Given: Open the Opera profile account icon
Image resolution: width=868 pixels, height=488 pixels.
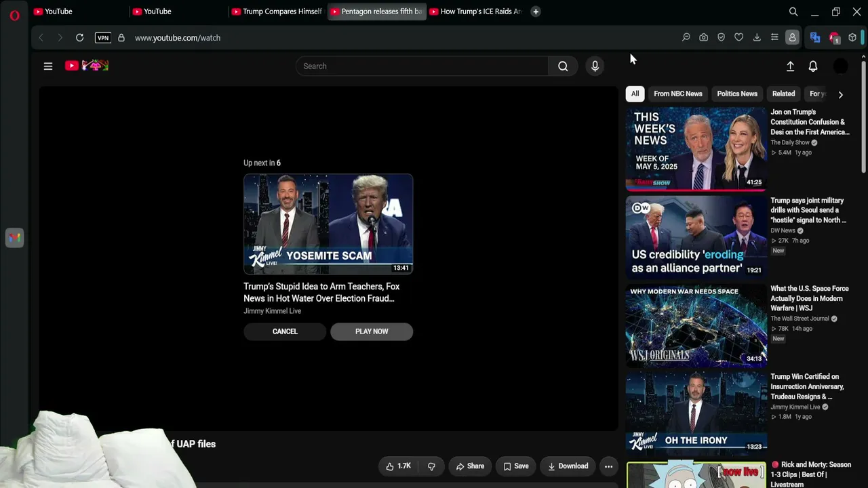Looking at the screenshot, I should [792, 38].
